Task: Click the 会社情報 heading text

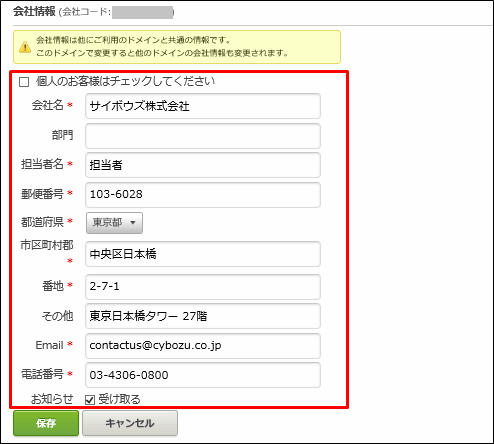Action: 34,11
